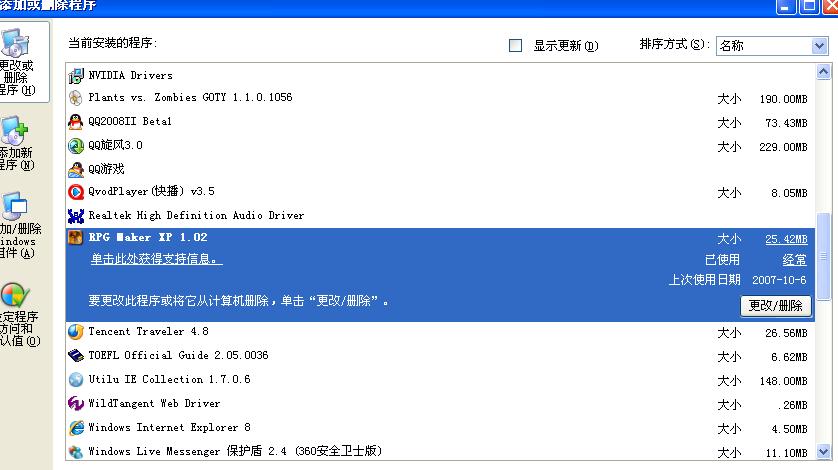Click the Plants vs. Zombies program icon
This screenshot has width=838, height=470.
click(76, 98)
